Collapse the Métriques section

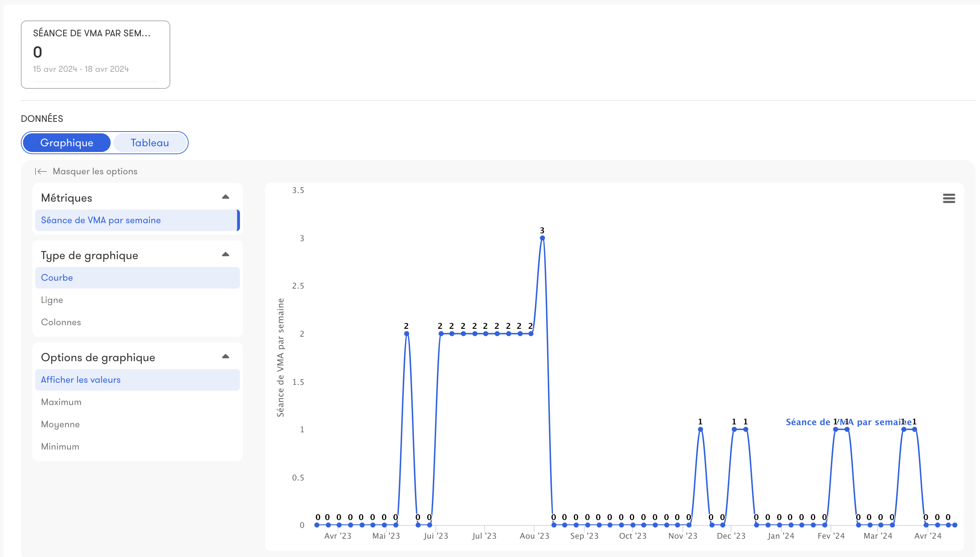click(225, 197)
